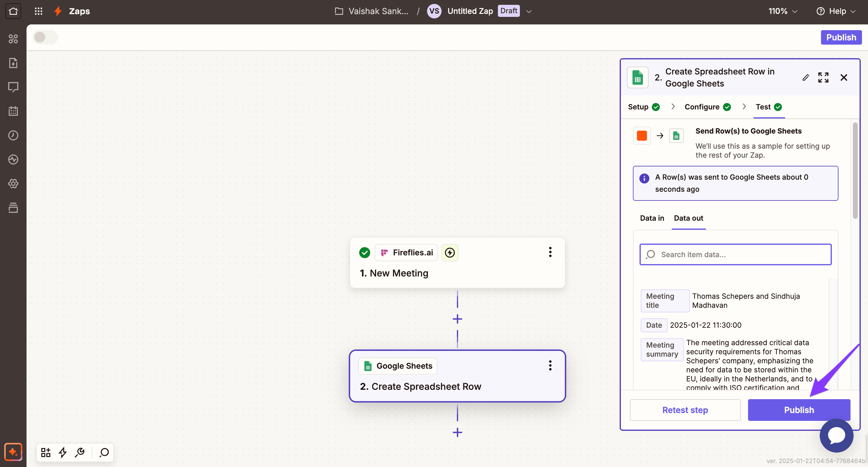Open the chat support bubble
The height and width of the screenshot is (467, 868).
coord(836,436)
